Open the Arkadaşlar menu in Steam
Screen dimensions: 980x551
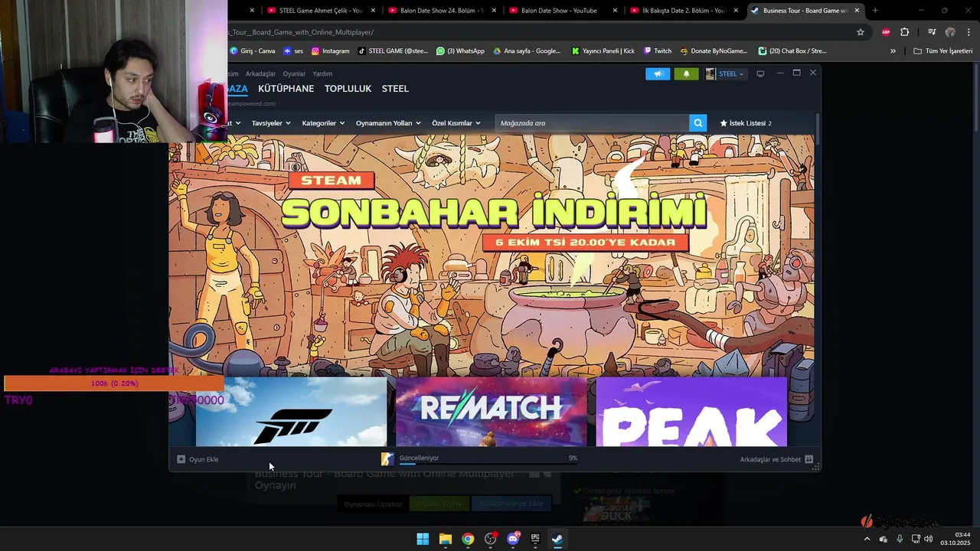coord(260,74)
